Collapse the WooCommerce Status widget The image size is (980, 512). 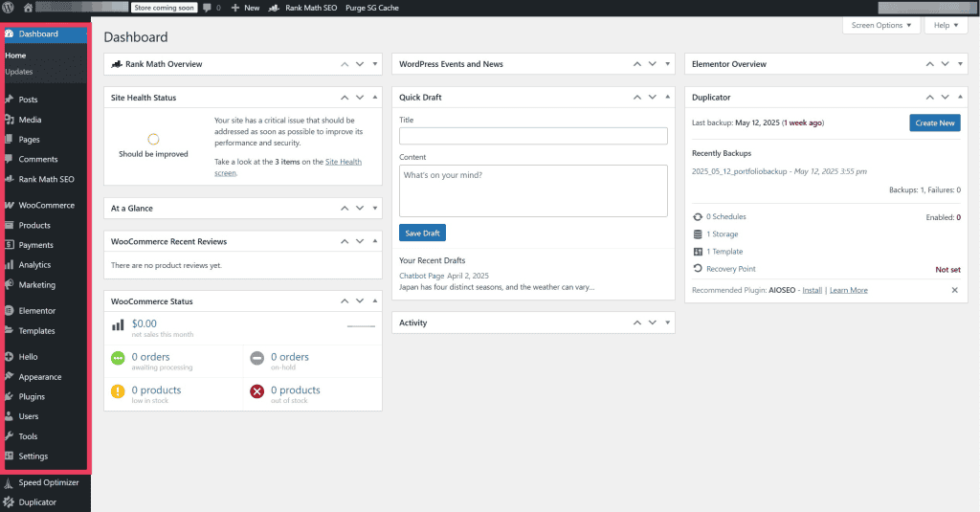375,301
